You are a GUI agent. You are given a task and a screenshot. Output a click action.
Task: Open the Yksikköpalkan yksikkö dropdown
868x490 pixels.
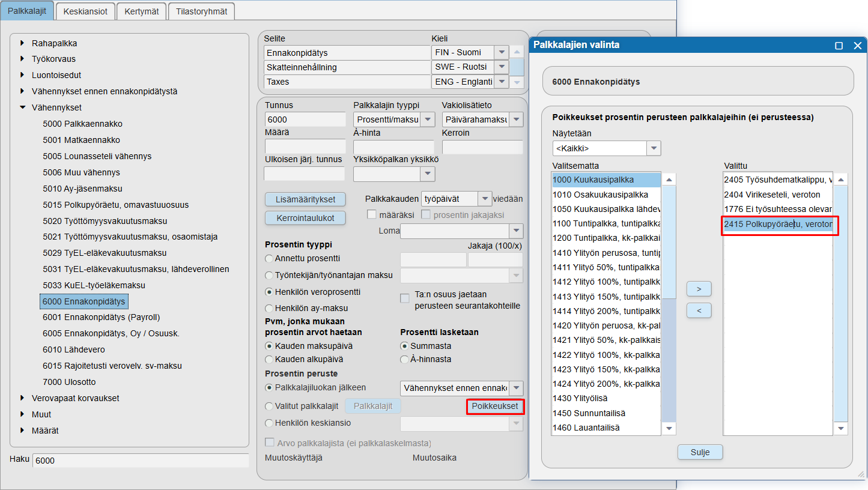pos(428,174)
